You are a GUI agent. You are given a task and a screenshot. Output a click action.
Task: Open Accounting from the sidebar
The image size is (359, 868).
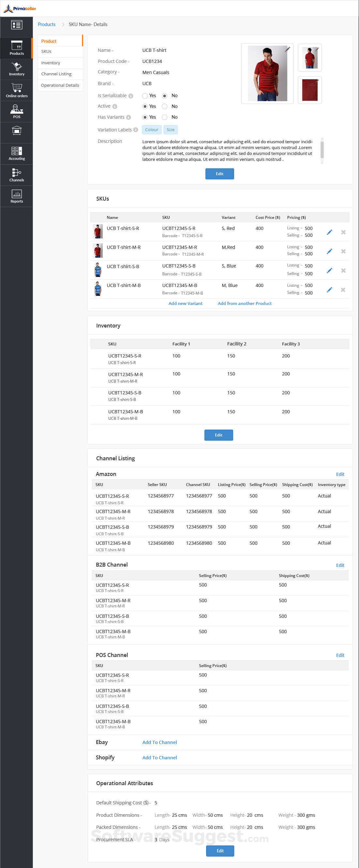pyautogui.click(x=17, y=154)
